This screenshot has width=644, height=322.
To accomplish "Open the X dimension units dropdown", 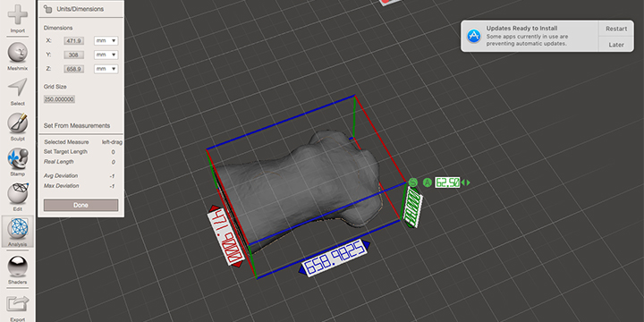I will 106,40.
